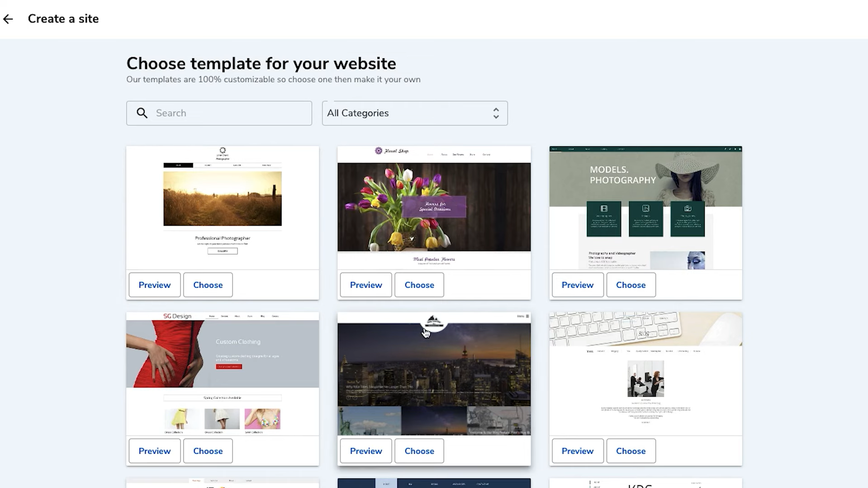Screen dimensions: 868x488
Task: Click the search magnifier icon
Action: [142, 113]
